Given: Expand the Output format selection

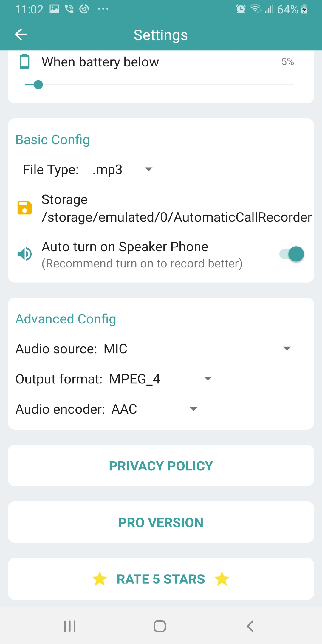Looking at the screenshot, I should coord(208,379).
